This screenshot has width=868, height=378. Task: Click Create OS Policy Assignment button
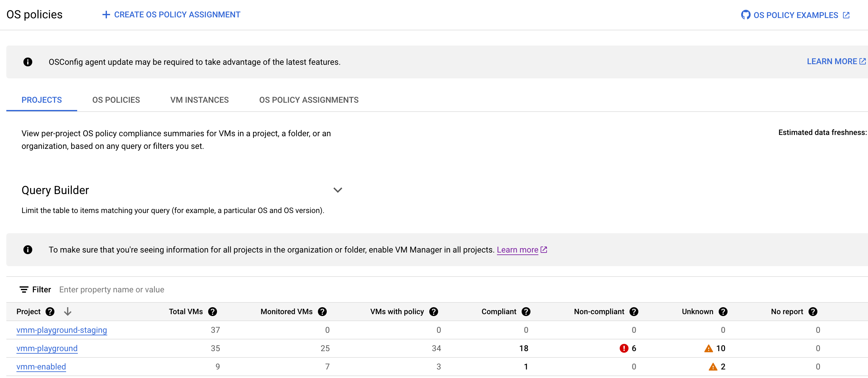coord(170,15)
